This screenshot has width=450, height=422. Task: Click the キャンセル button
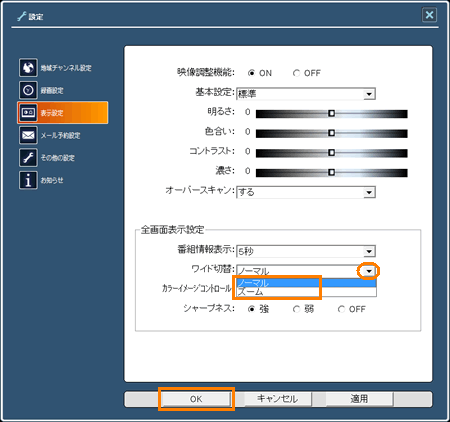click(277, 399)
